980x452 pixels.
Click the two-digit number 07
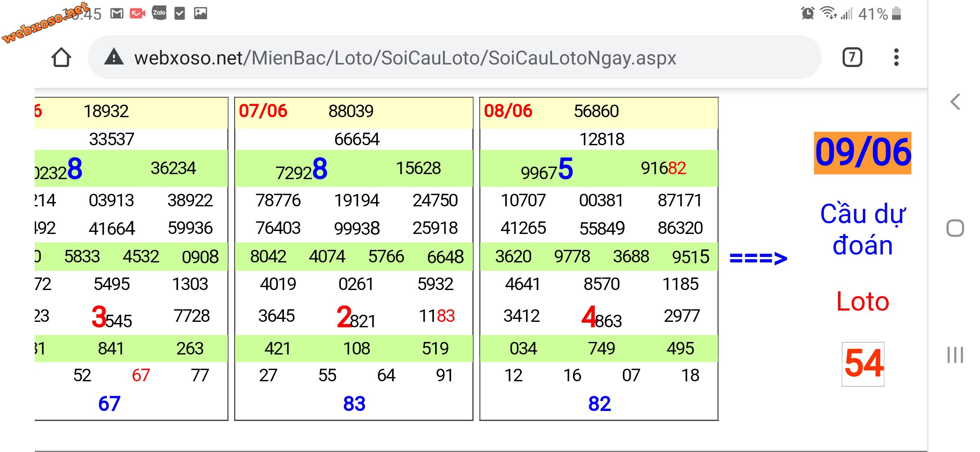(631, 375)
